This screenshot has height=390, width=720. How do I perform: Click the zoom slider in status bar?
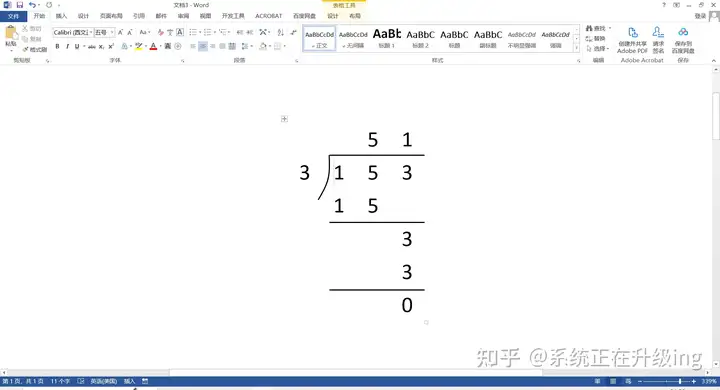pos(666,381)
